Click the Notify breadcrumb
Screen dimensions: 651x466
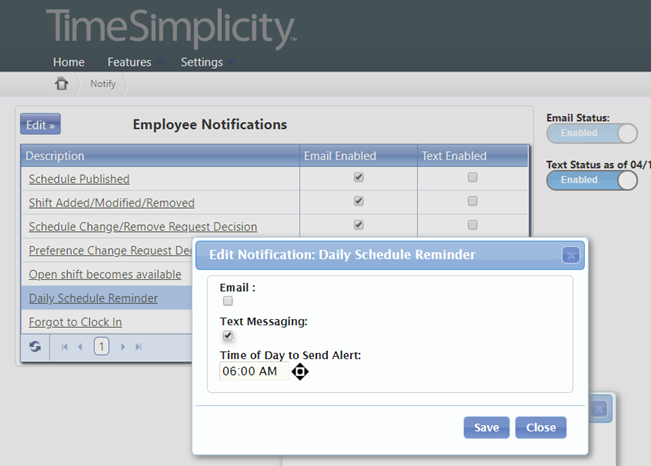[x=103, y=84]
